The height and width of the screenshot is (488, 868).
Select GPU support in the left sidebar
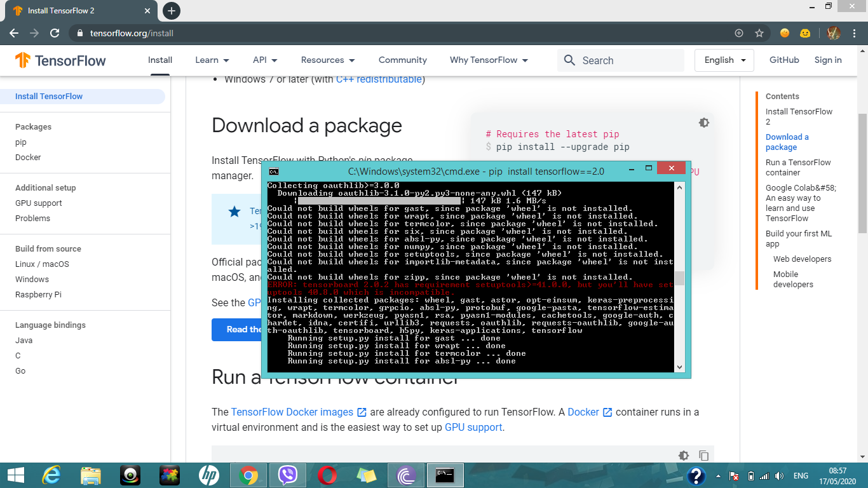[39, 203]
